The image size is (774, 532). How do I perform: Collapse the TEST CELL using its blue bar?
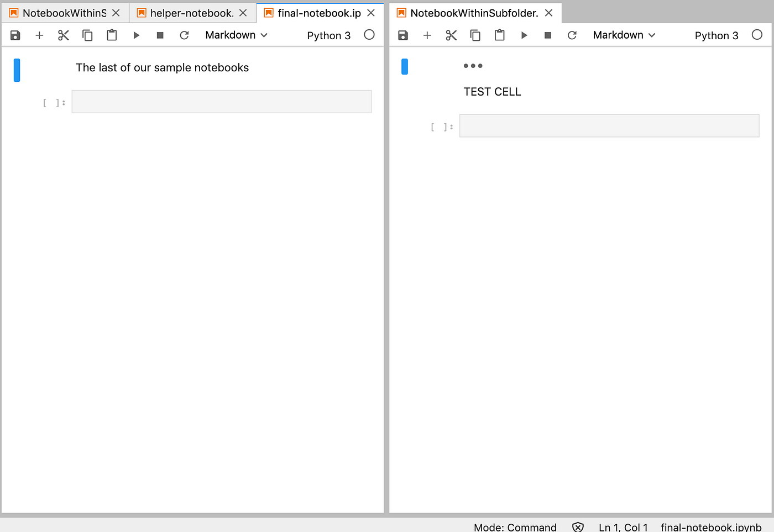tap(404, 66)
